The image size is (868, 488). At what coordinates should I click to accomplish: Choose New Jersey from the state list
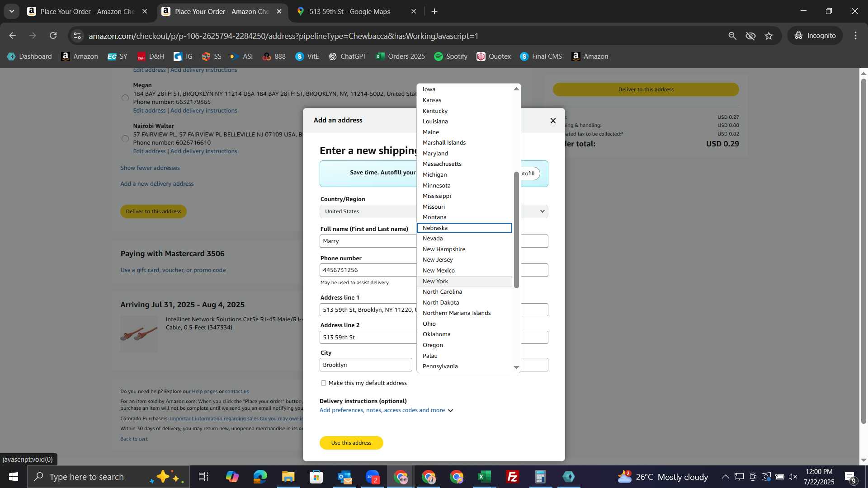click(464, 260)
